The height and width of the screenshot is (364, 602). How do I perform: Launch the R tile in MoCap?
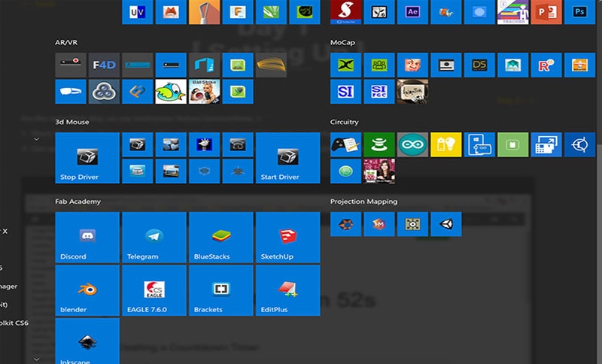[546, 65]
